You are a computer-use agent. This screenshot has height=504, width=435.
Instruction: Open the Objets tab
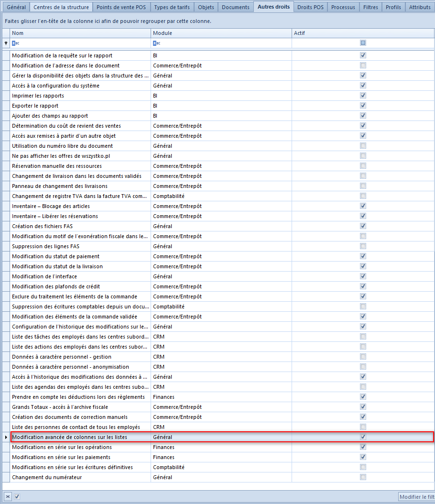click(x=206, y=7)
